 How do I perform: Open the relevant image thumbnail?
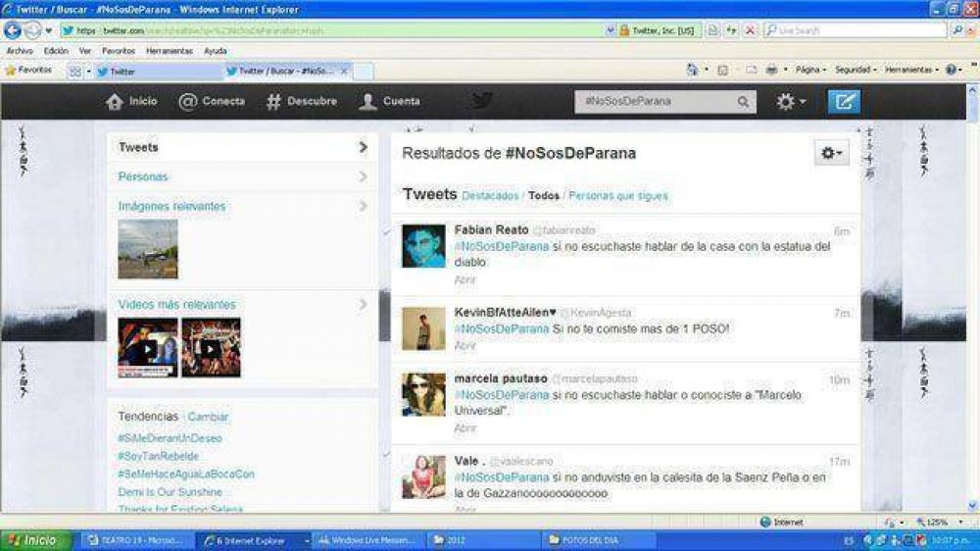coord(148,249)
